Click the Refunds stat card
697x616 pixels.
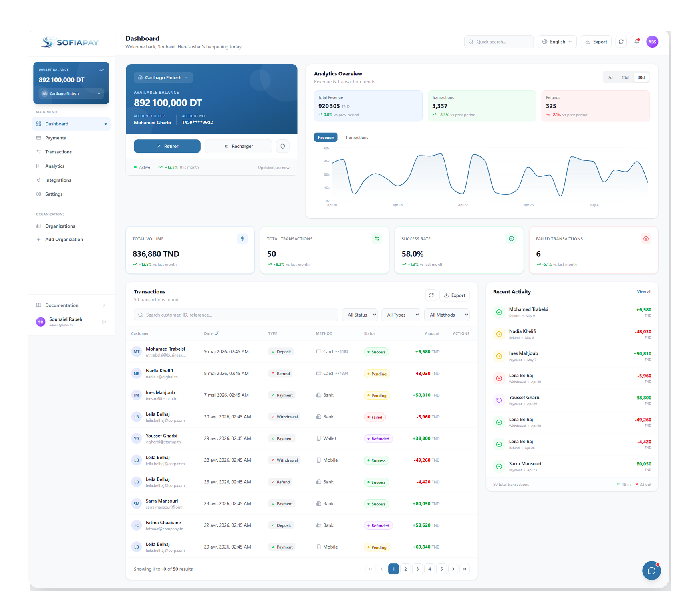click(596, 106)
